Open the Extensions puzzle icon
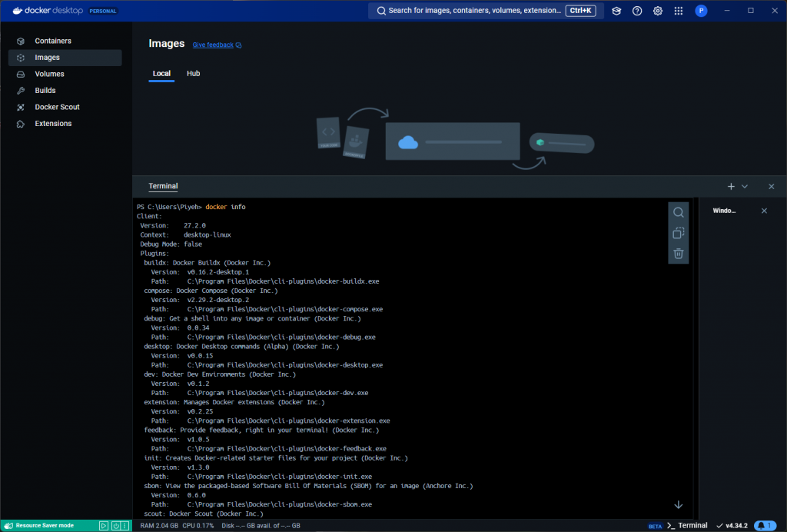This screenshot has height=532, width=787. coord(21,124)
